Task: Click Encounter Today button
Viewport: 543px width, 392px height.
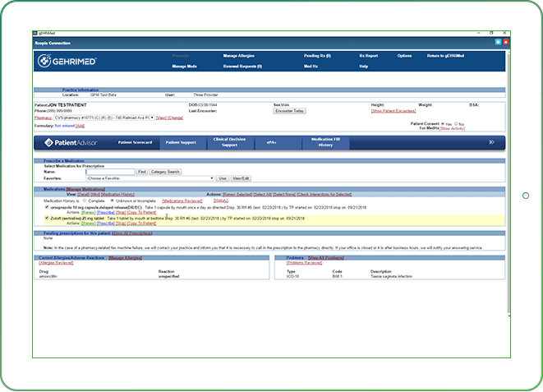Action: click(289, 111)
